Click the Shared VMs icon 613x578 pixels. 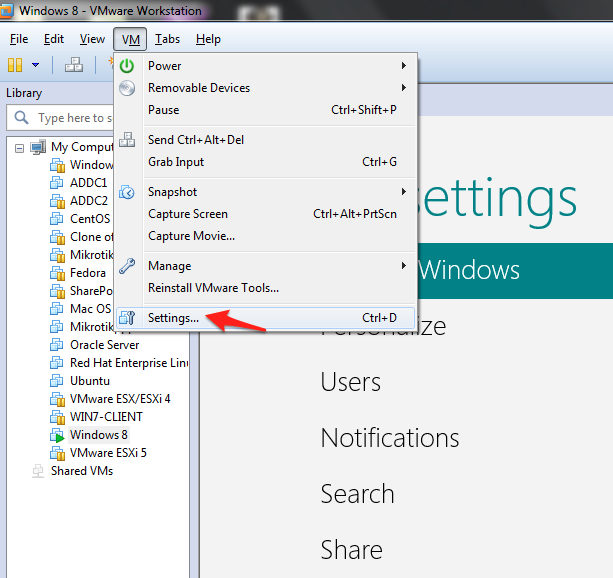[38, 471]
